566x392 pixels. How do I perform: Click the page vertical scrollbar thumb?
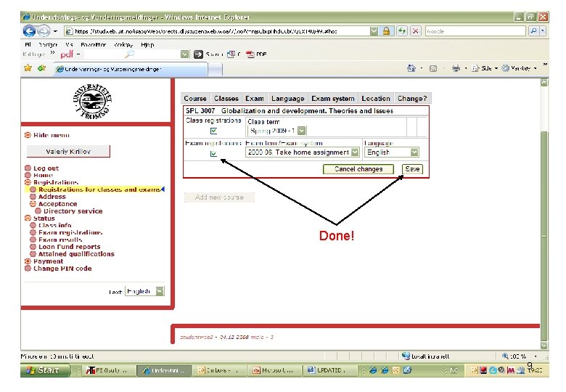click(544, 236)
